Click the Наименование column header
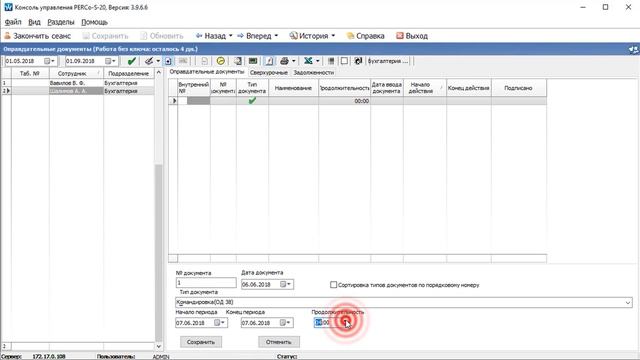Image resolution: width=640 pixels, height=360 pixels. pyautogui.click(x=293, y=88)
